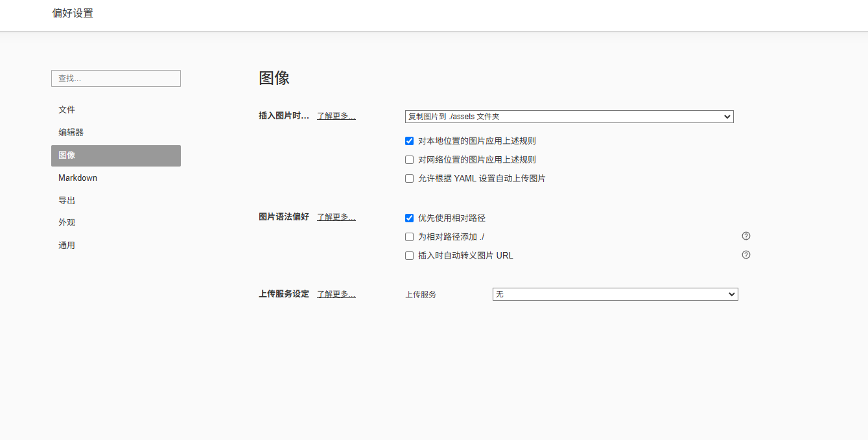
Task: Enable 为相对路径添加 ./ checkbox
Action: click(409, 237)
